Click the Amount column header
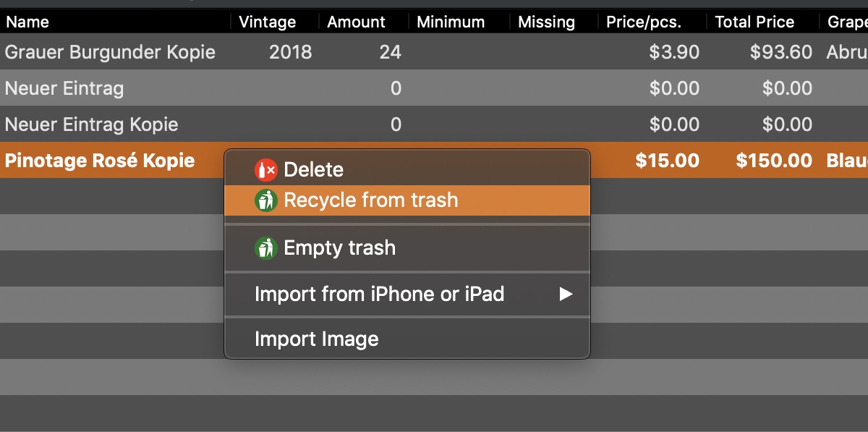The height and width of the screenshot is (432, 868). click(363, 22)
